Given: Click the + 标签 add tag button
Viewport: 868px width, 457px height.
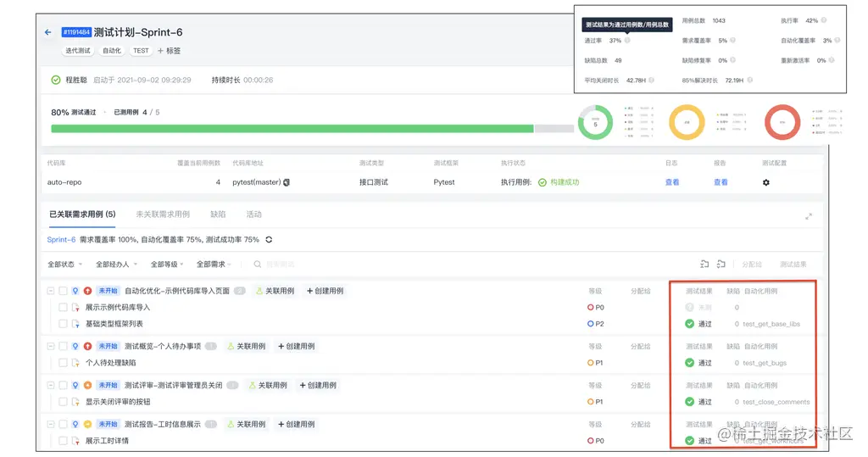Looking at the screenshot, I should pos(170,50).
